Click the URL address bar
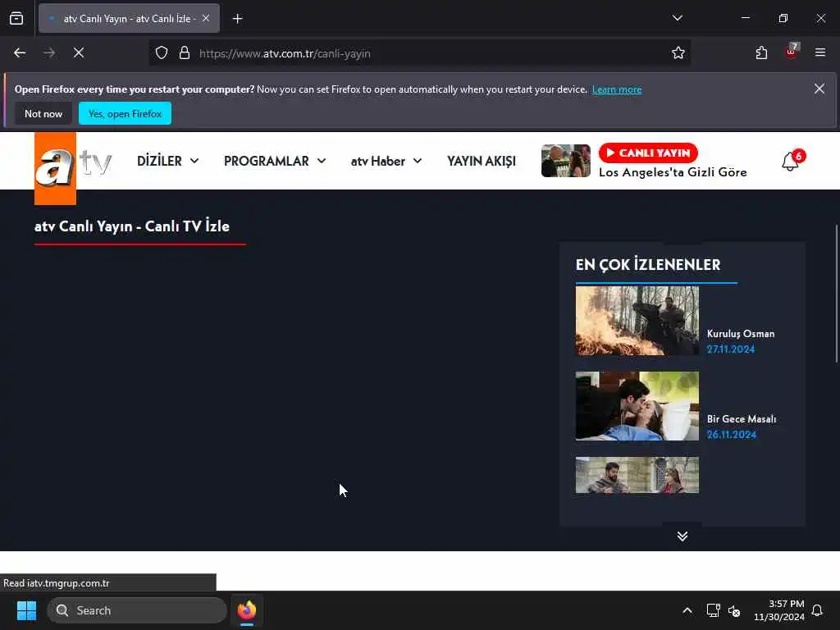 click(418, 53)
